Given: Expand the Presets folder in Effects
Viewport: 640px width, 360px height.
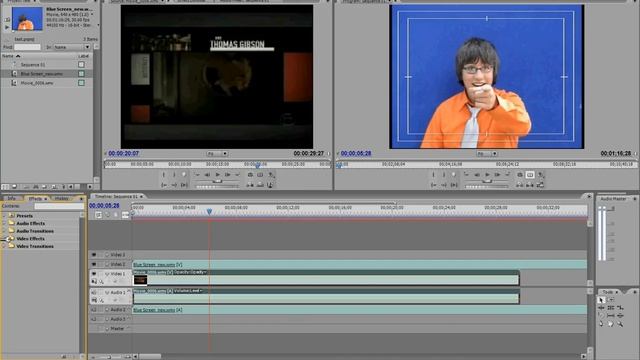Looking at the screenshot, I should click(x=4, y=216).
